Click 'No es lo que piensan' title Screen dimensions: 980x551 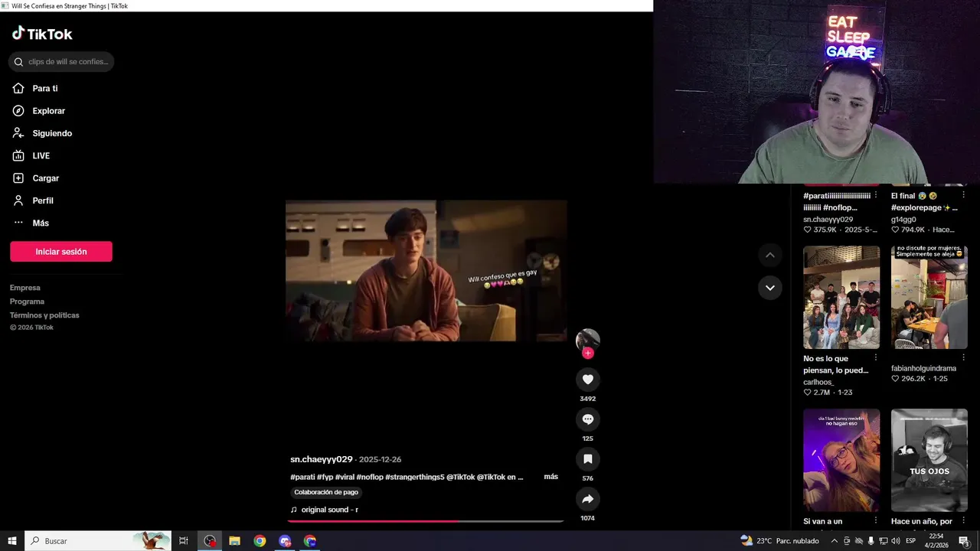[835, 364]
